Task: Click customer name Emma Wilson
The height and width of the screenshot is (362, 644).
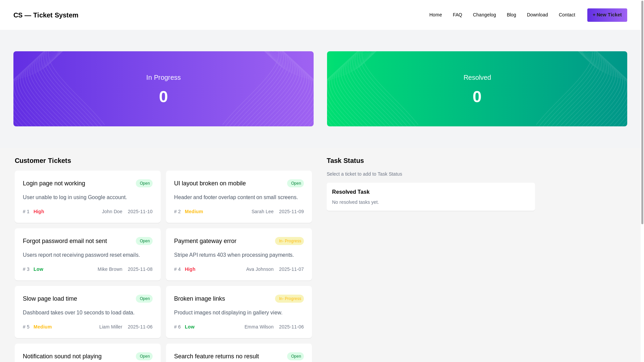Action: (259, 327)
